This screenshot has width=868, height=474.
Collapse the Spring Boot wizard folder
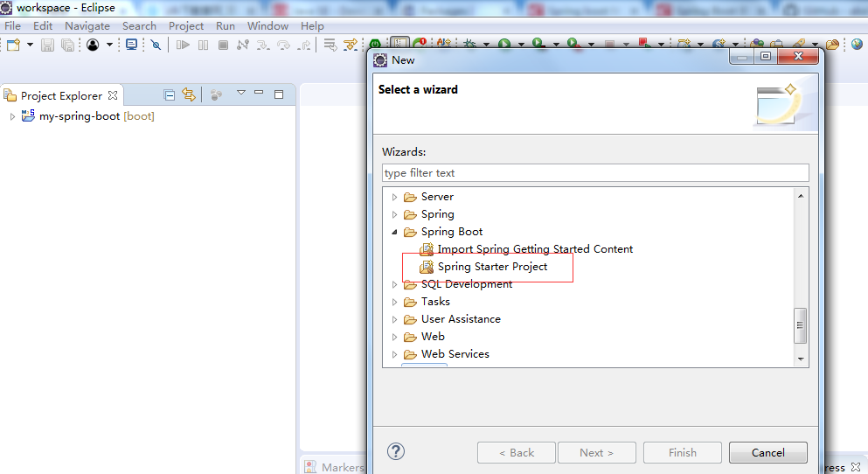point(394,232)
